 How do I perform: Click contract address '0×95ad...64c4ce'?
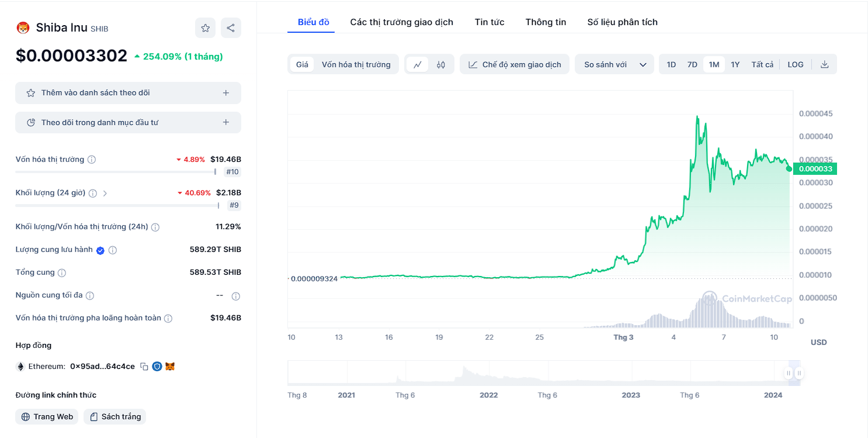pos(102,367)
